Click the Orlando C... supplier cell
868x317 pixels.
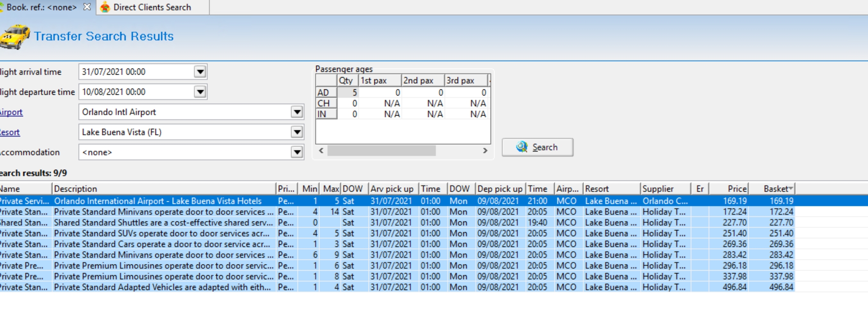click(665, 201)
